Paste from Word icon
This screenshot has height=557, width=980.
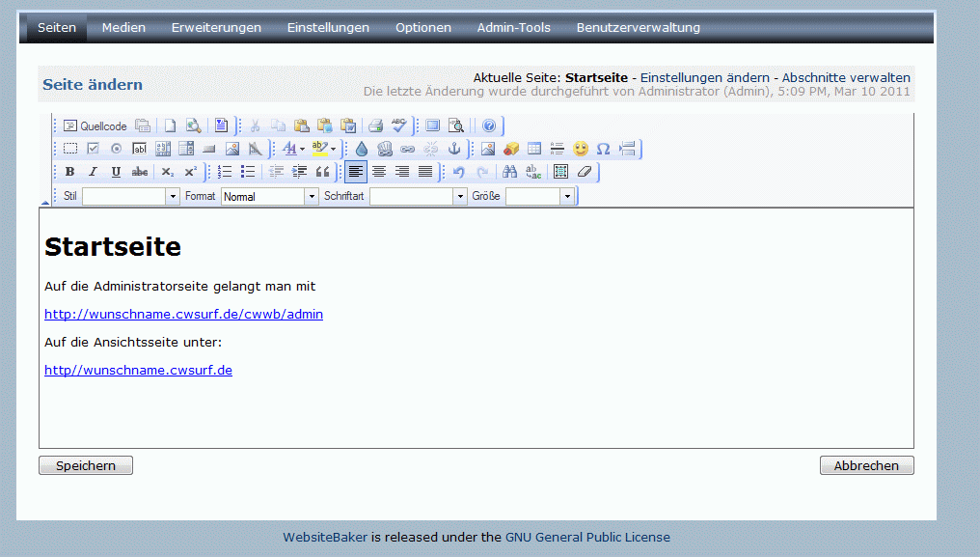(x=348, y=125)
